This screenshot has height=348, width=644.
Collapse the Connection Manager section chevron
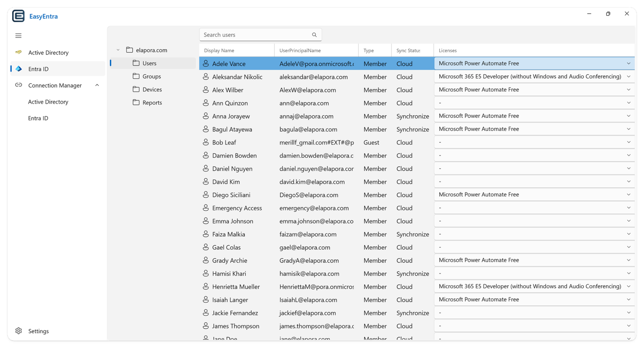tap(97, 85)
